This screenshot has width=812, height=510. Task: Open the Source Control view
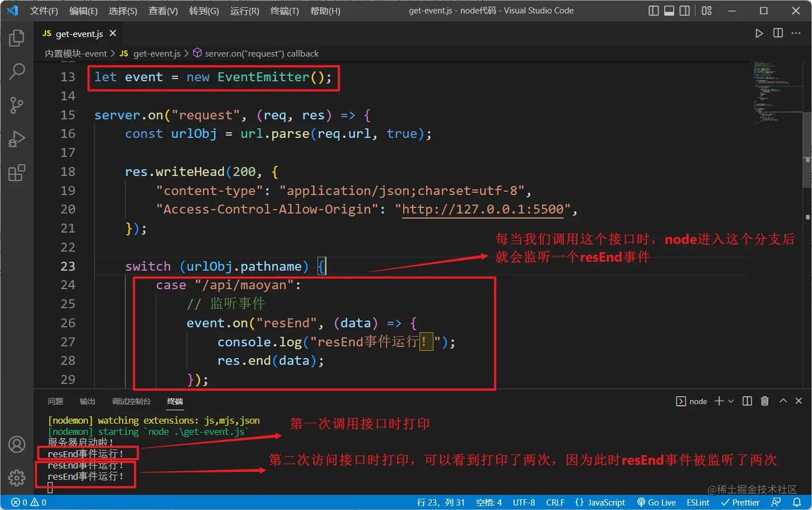pos(16,105)
